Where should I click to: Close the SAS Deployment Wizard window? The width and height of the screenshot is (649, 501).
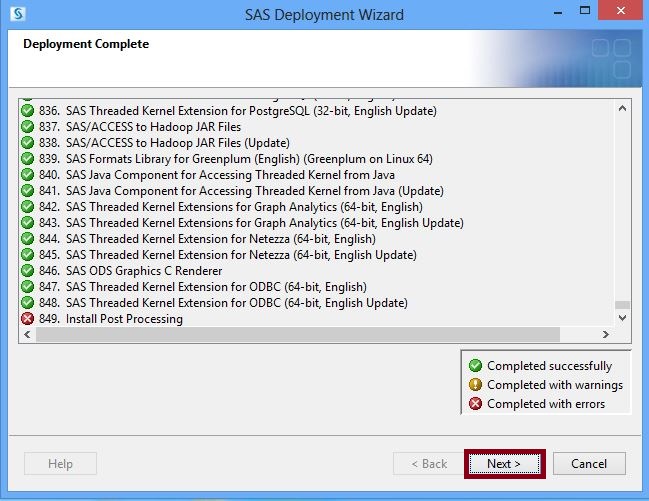point(620,10)
